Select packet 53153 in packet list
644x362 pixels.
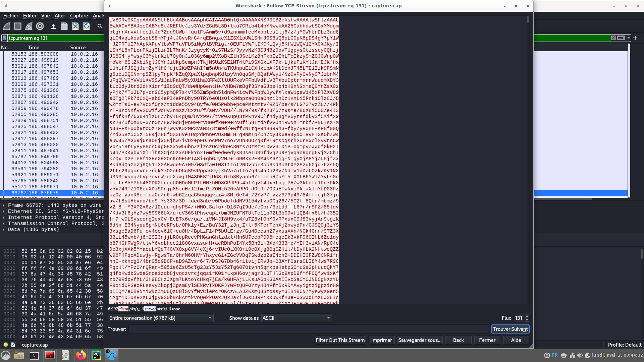click(x=52, y=54)
